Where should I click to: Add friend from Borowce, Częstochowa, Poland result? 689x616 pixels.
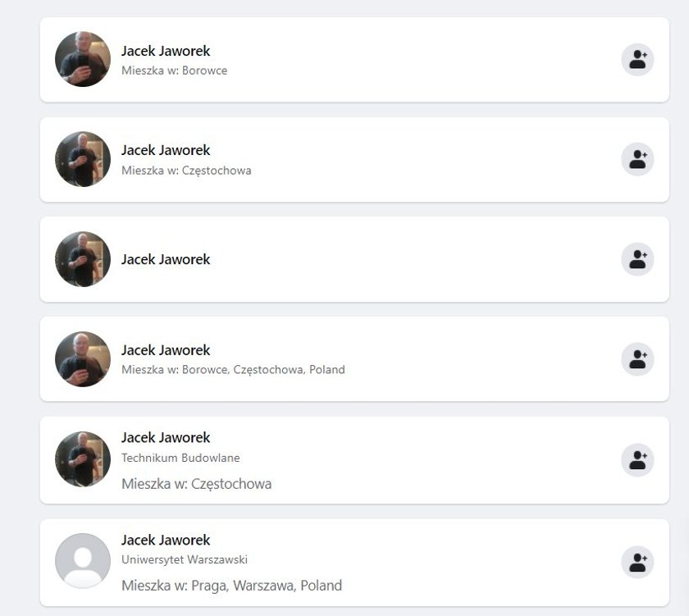637,359
